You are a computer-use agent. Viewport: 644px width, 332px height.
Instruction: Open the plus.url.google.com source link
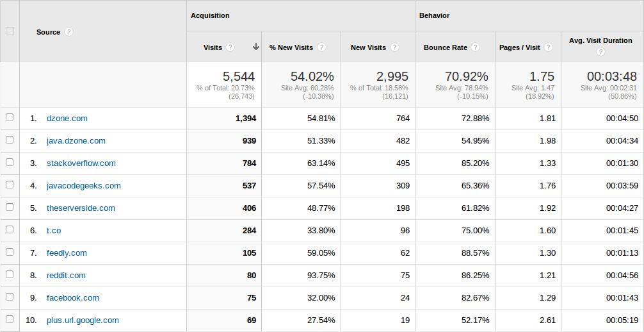point(83,320)
